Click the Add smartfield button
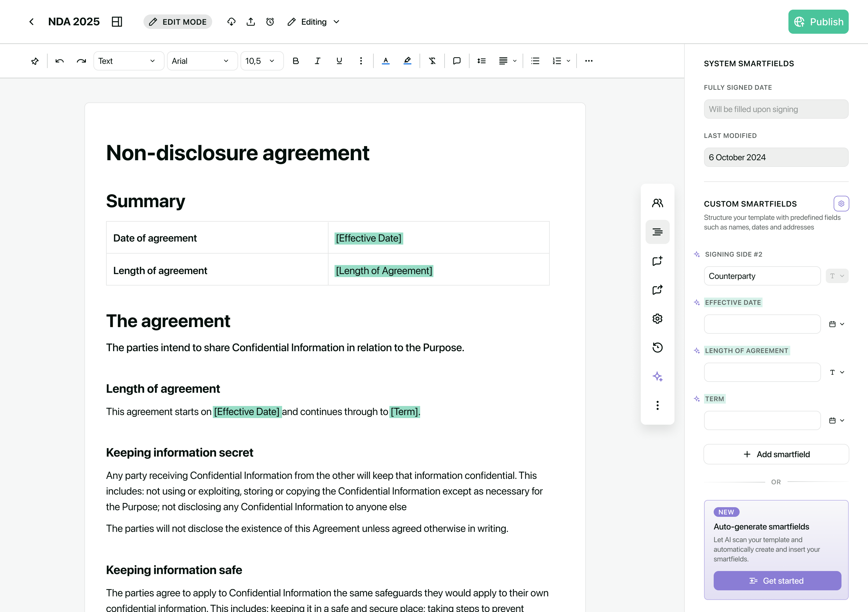This screenshot has height=612, width=868. click(776, 454)
